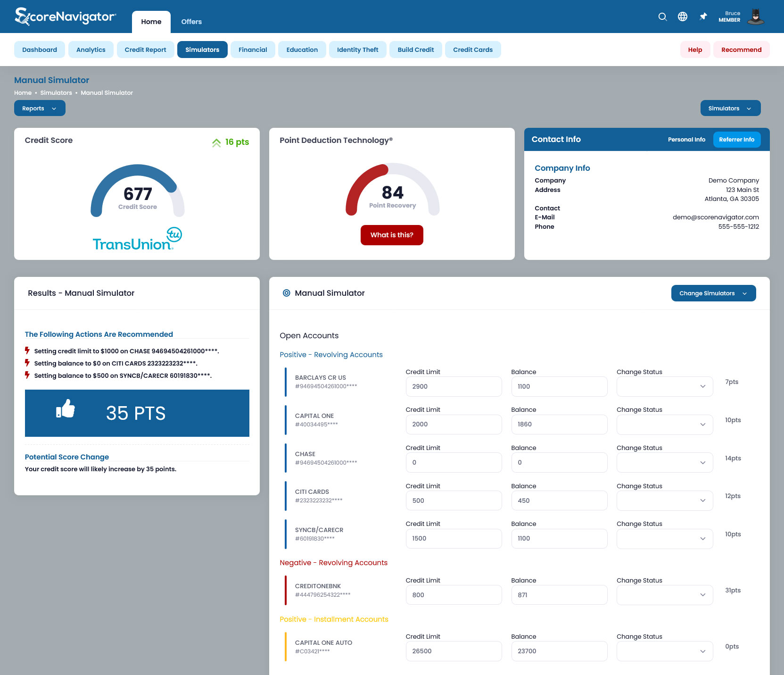Click lightning icon beside CITI CARDS balance action

tap(27, 363)
